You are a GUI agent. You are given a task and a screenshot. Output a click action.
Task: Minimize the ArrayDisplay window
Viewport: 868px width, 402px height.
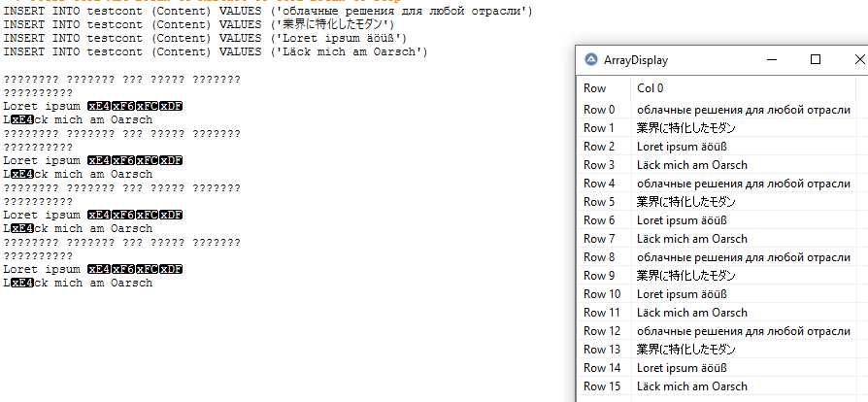[x=770, y=60]
